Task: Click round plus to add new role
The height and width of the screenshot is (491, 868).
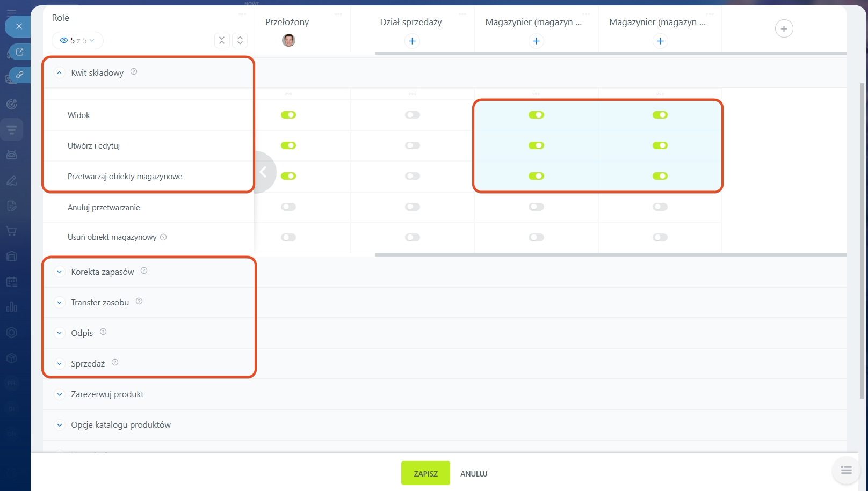Action: [x=784, y=28]
